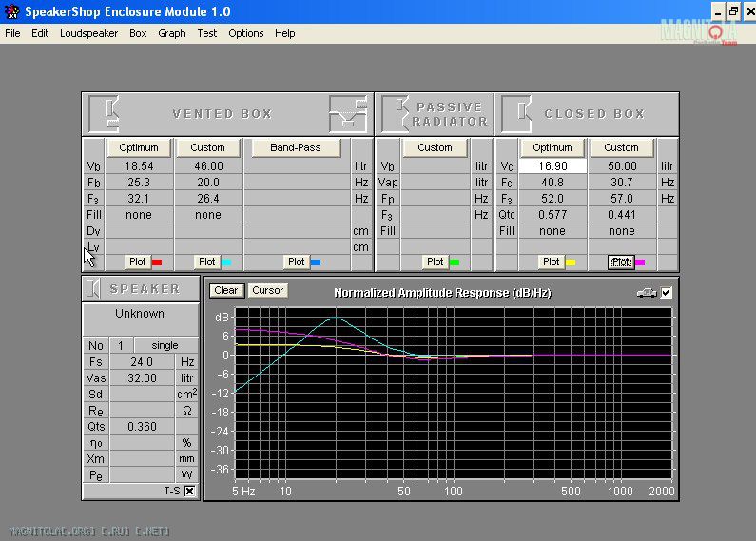
Task: Click the empty Pe value field
Action: [x=142, y=475]
